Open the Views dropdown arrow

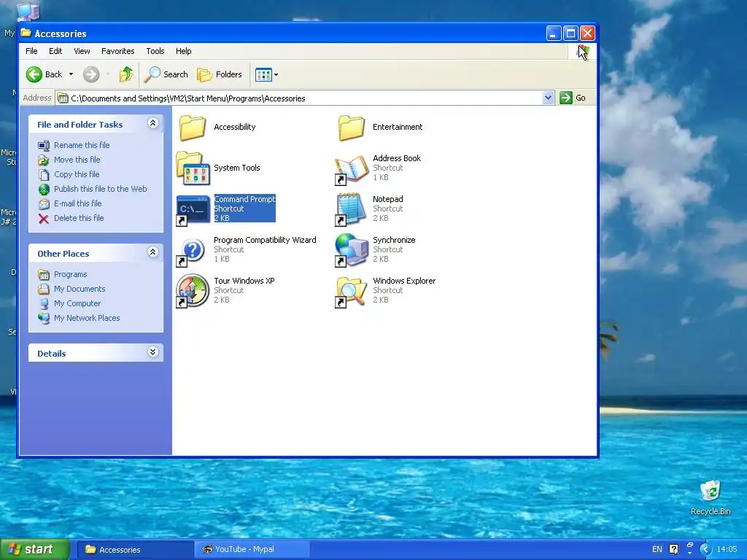[x=276, y=74]
